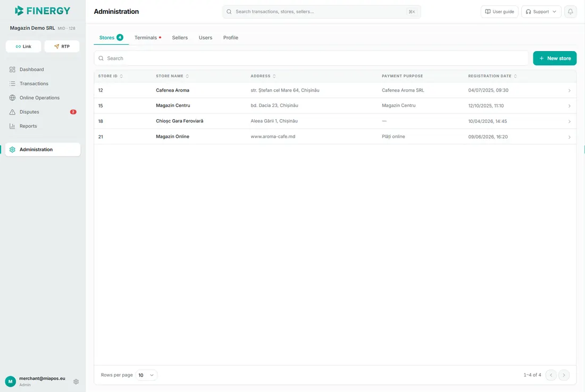Viewport: 585px width, 392px height.
Task: Open Cafenea Aroma row chevron
Action: (570, 90)
